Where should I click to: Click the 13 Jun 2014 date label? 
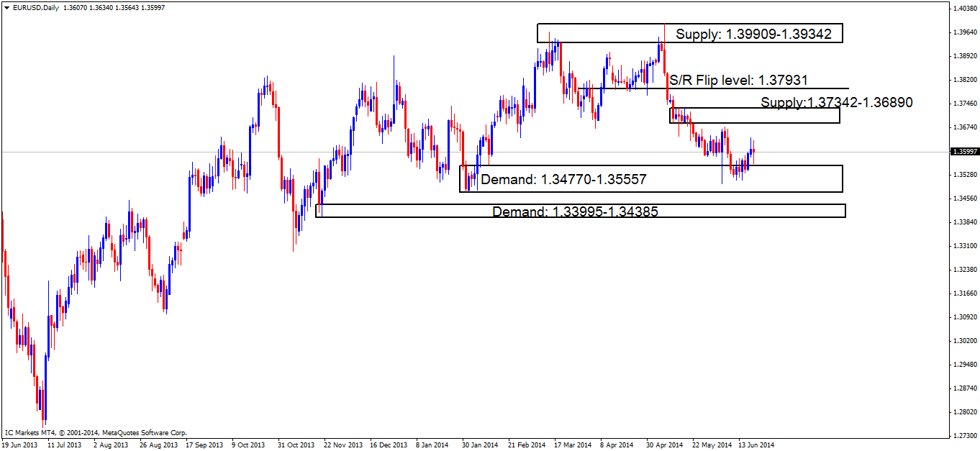(755, 445)
